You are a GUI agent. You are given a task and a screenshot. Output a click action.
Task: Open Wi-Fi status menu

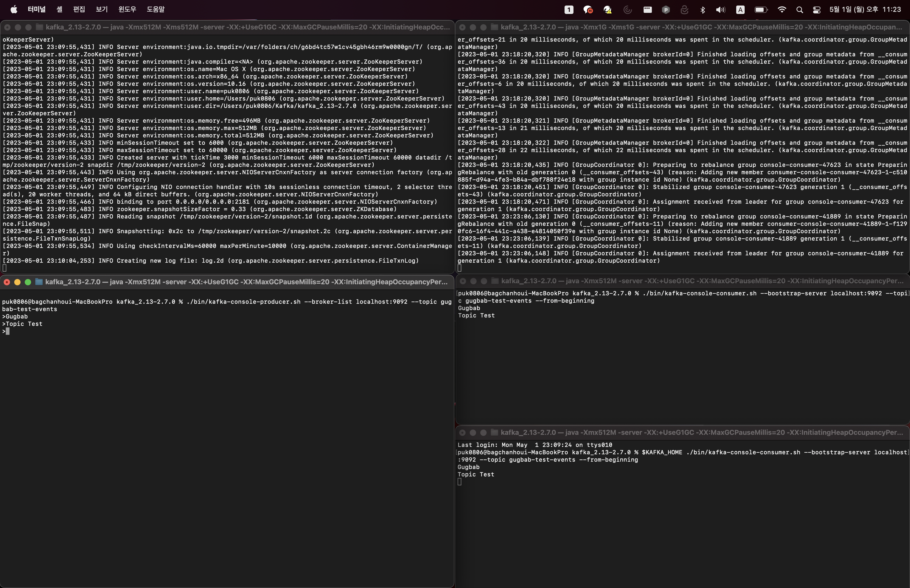point(782,10)
